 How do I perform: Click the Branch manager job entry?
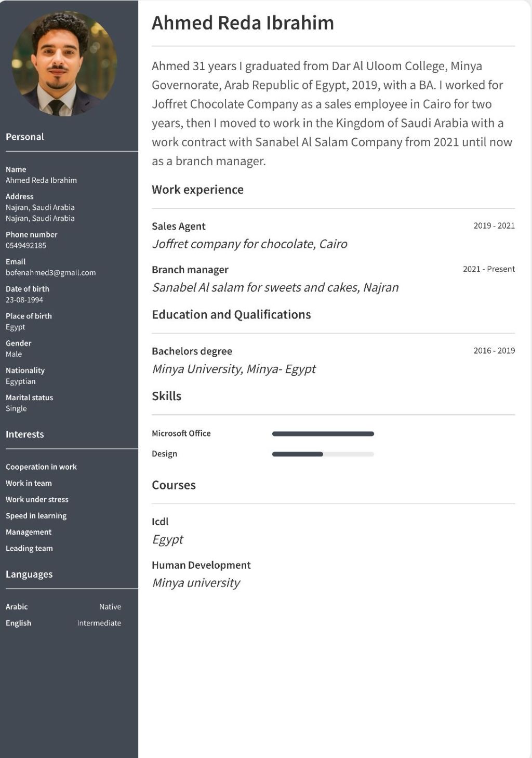point(190,270)
